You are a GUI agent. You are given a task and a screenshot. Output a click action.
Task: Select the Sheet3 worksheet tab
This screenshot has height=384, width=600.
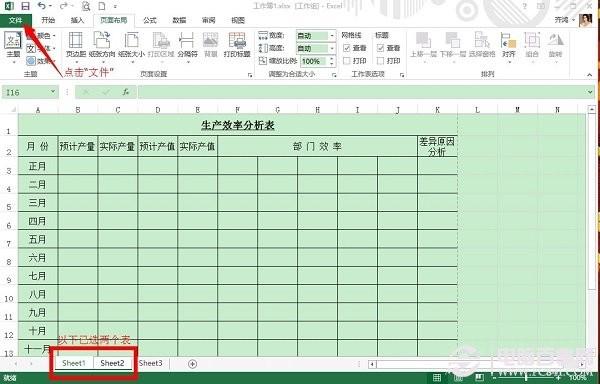150,363
